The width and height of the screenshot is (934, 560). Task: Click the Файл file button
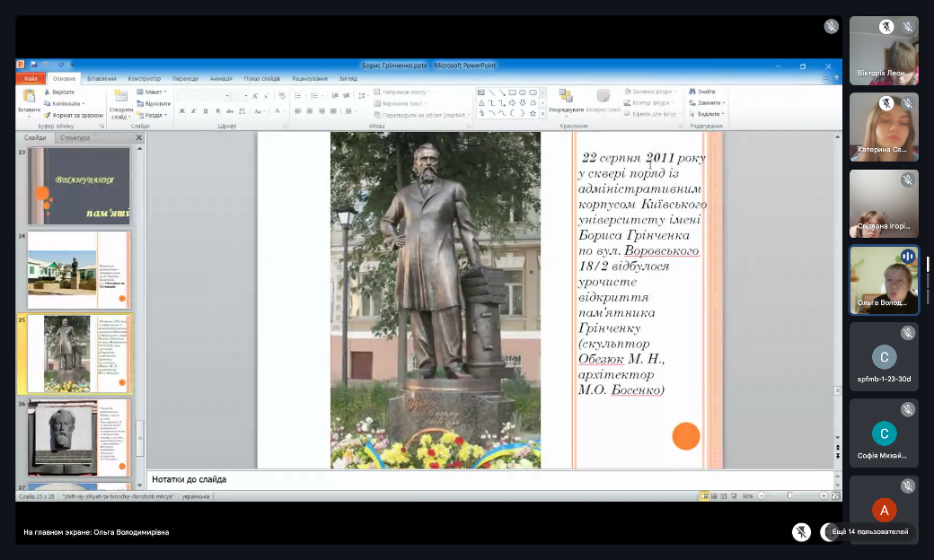30,78
